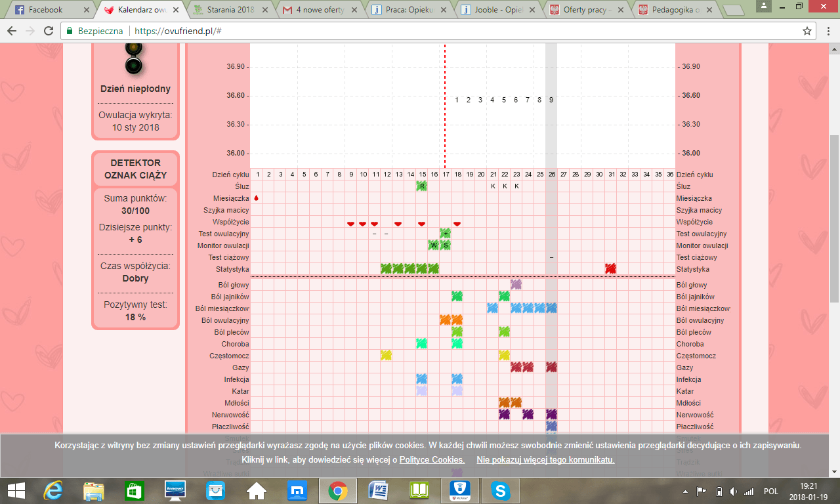This screenshot has height=504, width=840.
Task: Open the Chrome three-dot menu
Action: pyautogui.click(x=826, y=31)
